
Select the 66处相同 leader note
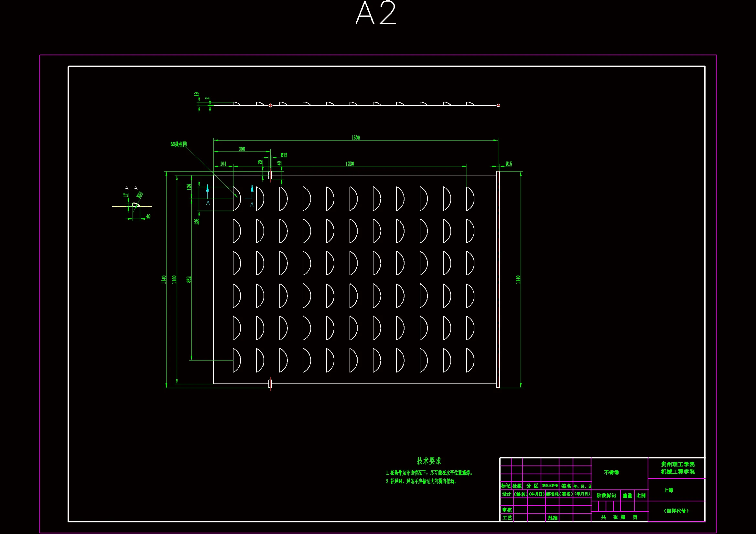point(178,144)
